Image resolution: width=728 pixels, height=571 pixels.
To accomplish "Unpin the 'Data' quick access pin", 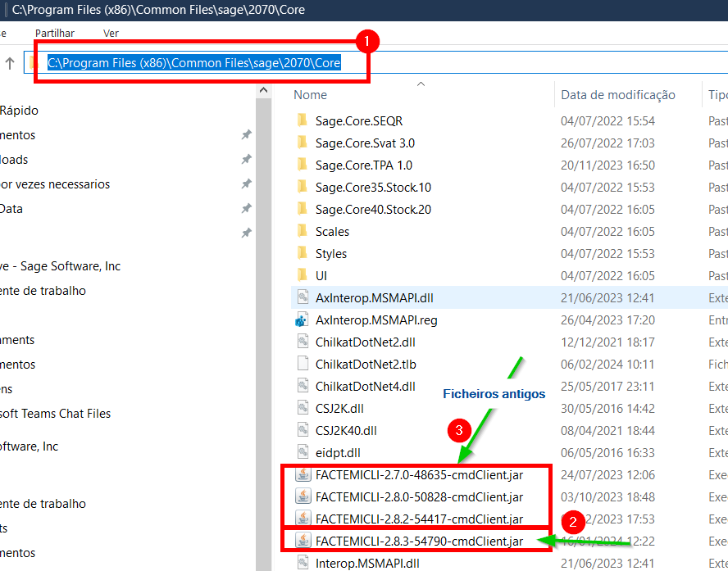I will pyautogui.click(x=247, y=209).
